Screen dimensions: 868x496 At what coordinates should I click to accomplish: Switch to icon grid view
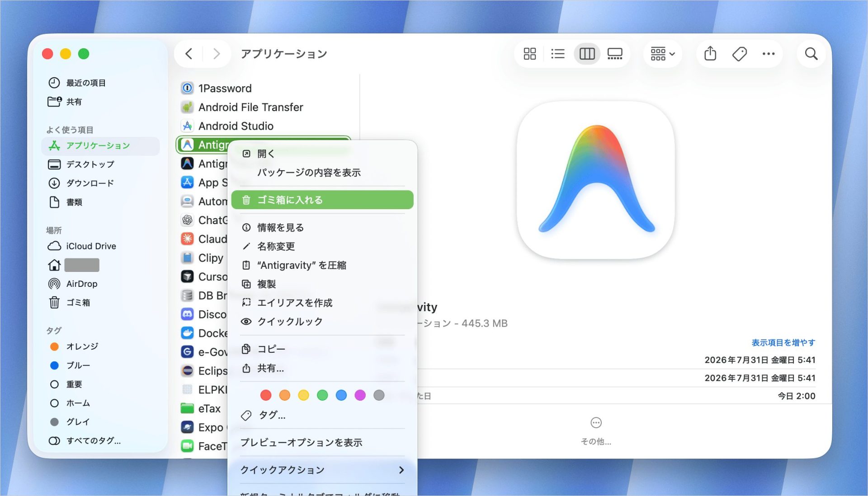[530, 54]
